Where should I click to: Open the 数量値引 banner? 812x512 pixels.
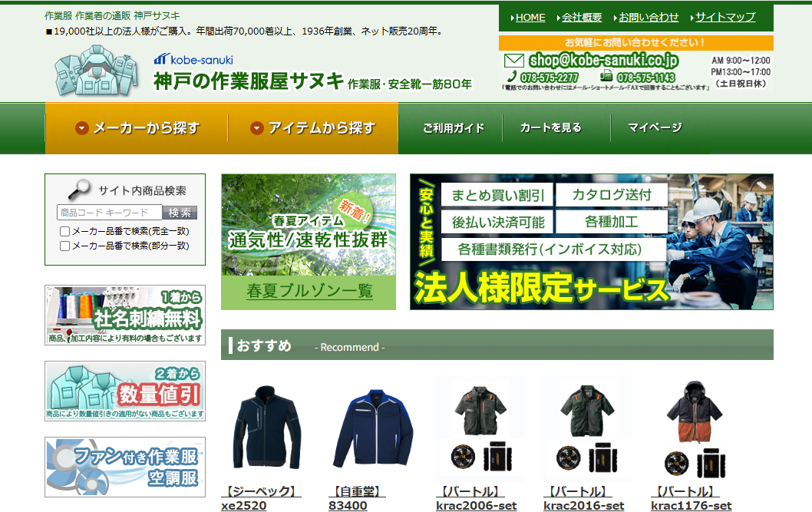click(x=125, y=391)
